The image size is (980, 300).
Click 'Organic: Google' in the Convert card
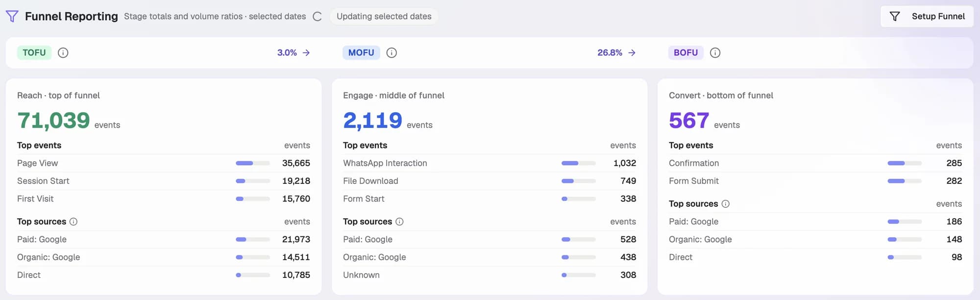pos(700,239)
